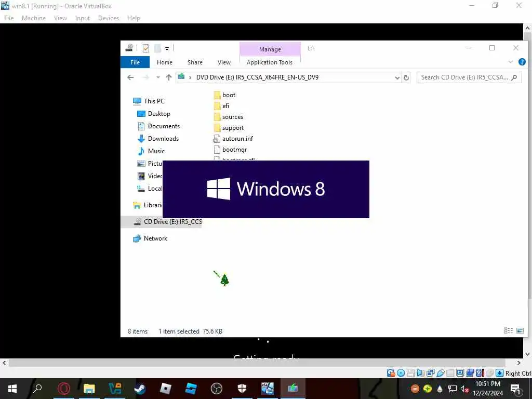Open the VirtualBox View menu

(x=60, y=18)
